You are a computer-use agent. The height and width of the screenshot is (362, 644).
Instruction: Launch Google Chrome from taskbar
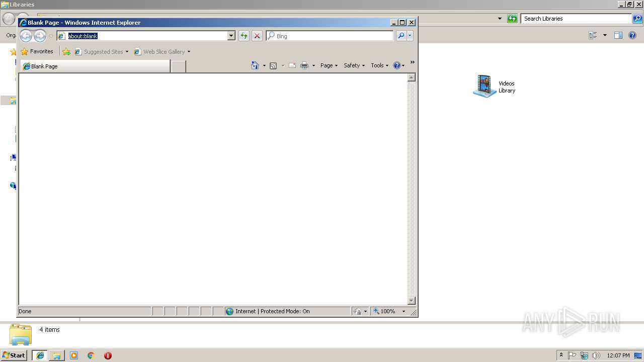91,355
